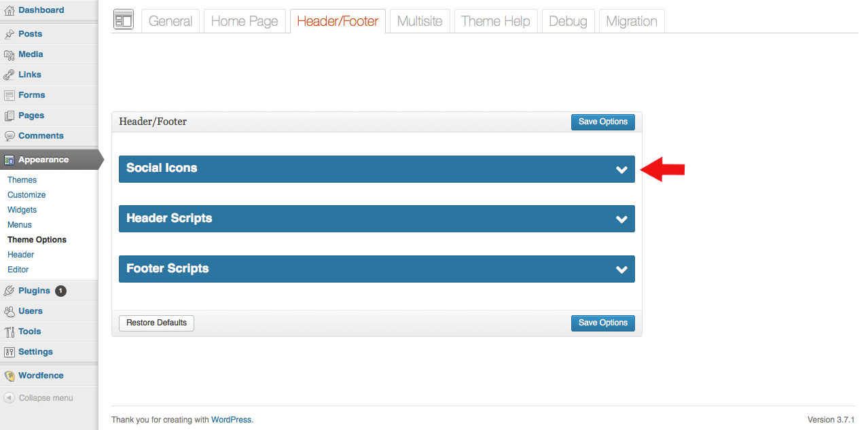Viewport: 868px width, 430px height.
Task: Click the Plugins plug icon
Action: coord(9,291)
